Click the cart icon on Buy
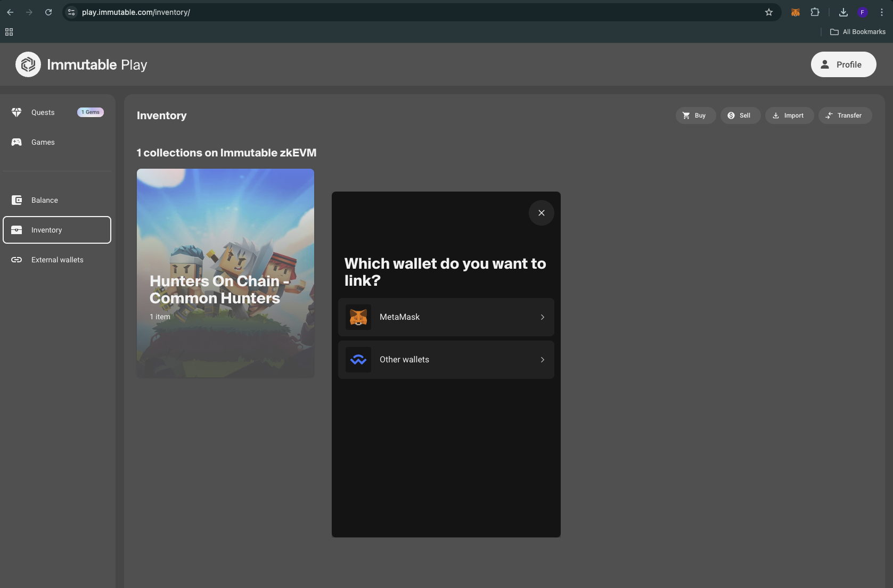The width and height of the screenshot is (893, 588). 686,115
